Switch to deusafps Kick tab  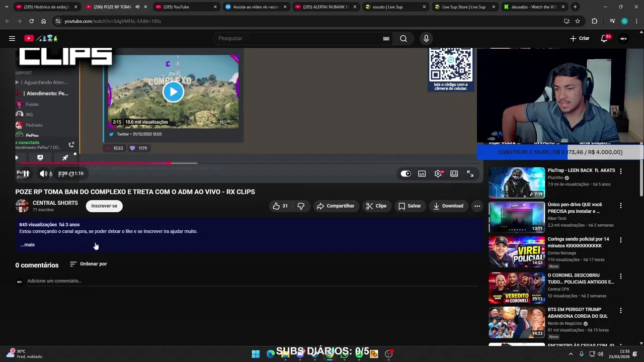(534, 7)
